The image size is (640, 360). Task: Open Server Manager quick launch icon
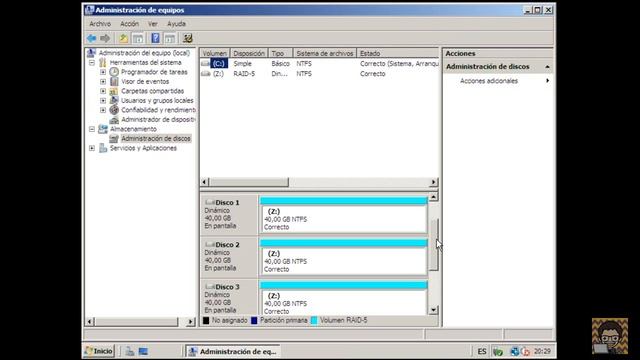pos(129,351)
